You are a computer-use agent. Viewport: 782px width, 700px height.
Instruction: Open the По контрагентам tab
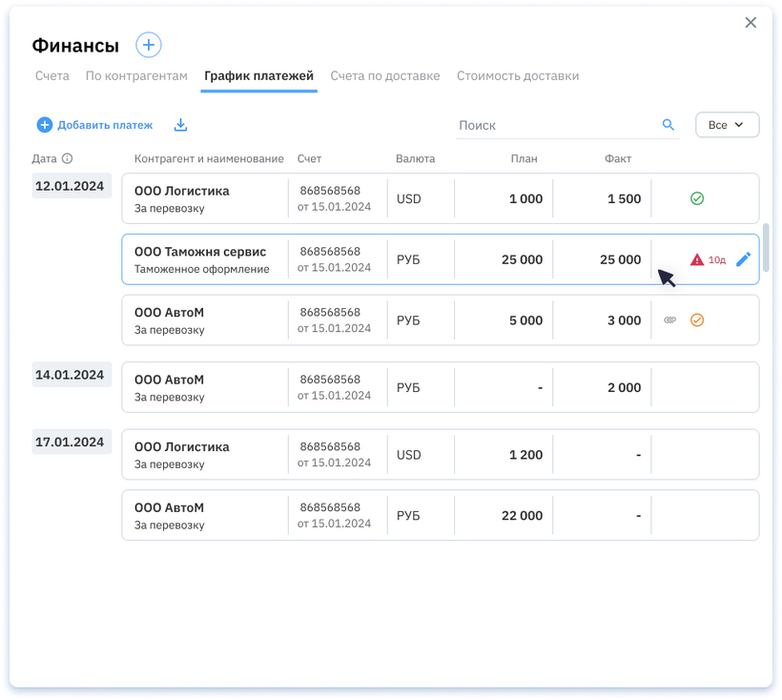pyautogui.click(x=136, y=75)
